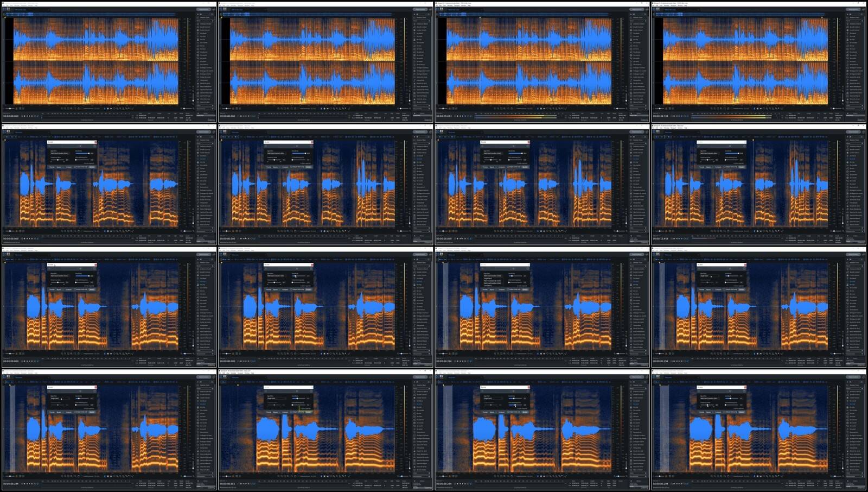Screen dimensions: 868x492
Task: Close the module dialog in the 00:00:12.459 frame
Action: 745,142
